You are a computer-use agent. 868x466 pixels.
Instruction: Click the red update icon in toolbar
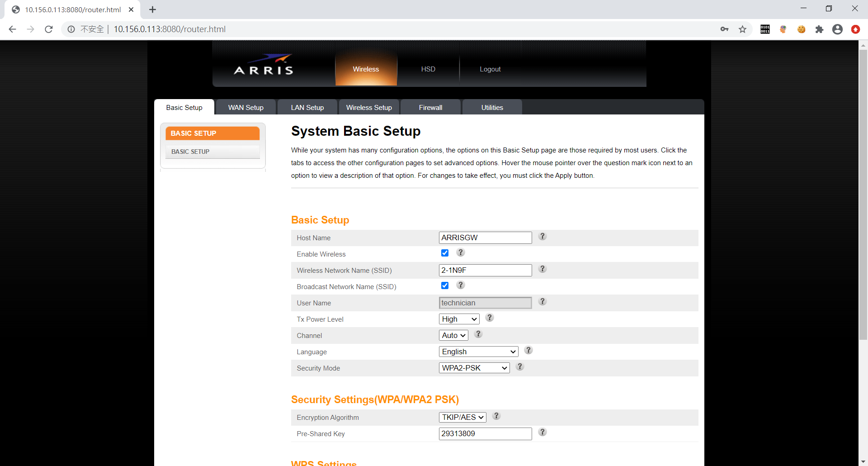click(x=855, y=29)
